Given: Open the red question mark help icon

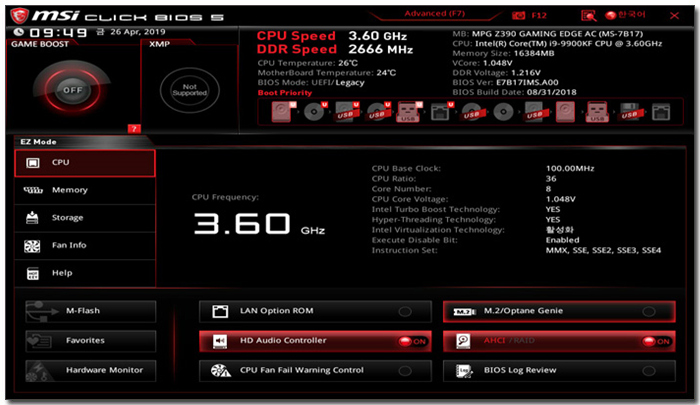Looking at the screenshot, I should pyautogui.click(x=134, y=129).
